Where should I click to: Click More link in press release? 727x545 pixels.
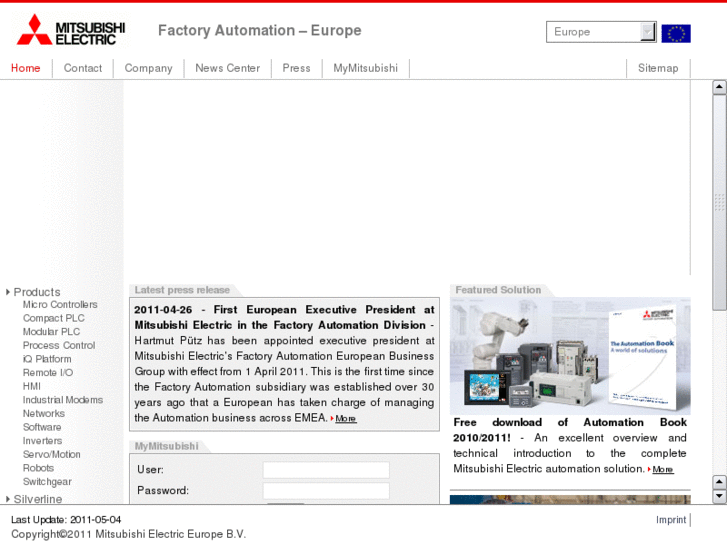tap(345, 418)
